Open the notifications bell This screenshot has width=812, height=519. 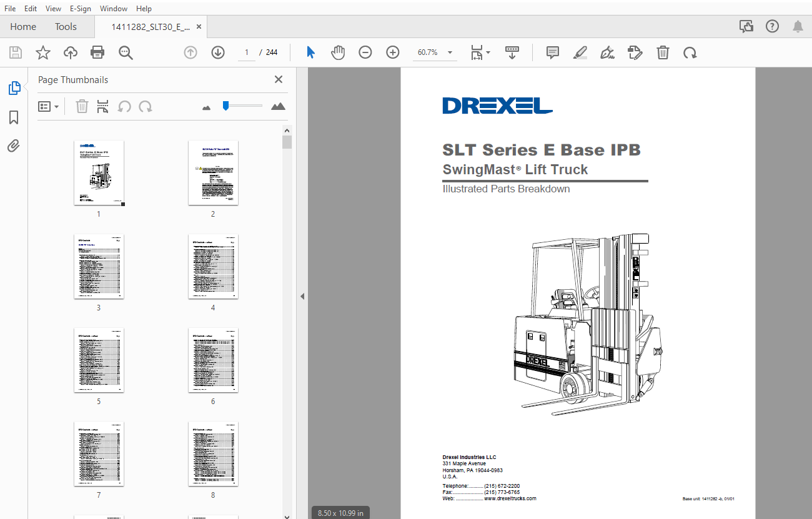(798, 26)
